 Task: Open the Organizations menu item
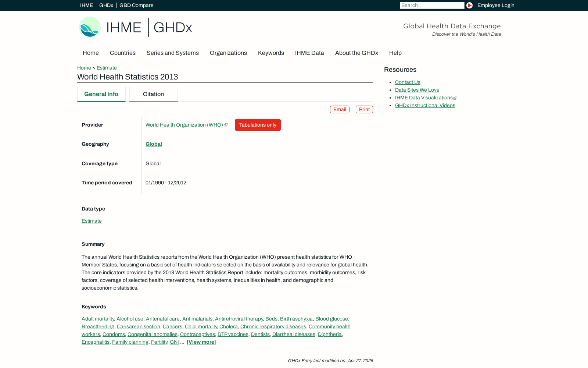(x=228, y=53)
